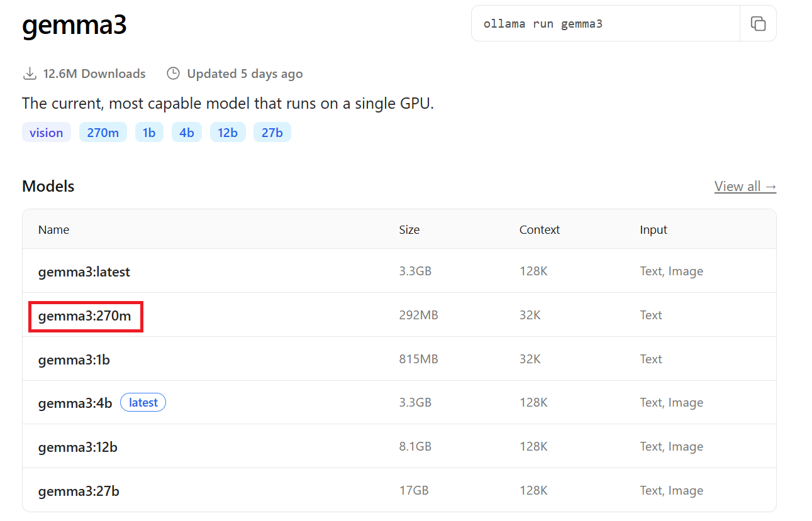Click the 128K context of gemma3:4b

click(533, 402)
